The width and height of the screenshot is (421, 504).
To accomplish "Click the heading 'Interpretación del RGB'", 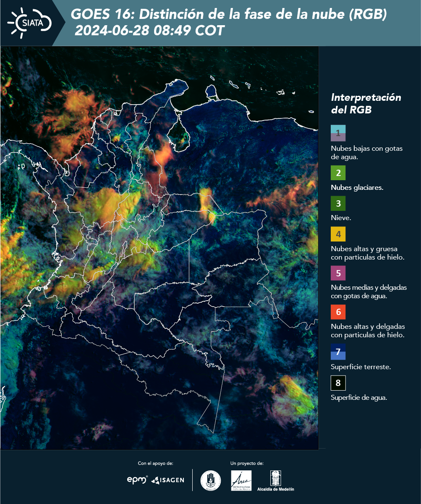I will 366,103.
